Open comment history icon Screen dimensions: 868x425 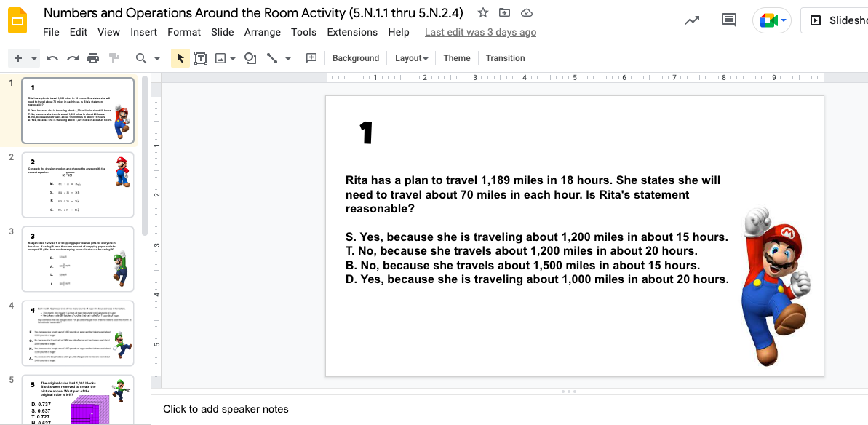tap(728, 20)
